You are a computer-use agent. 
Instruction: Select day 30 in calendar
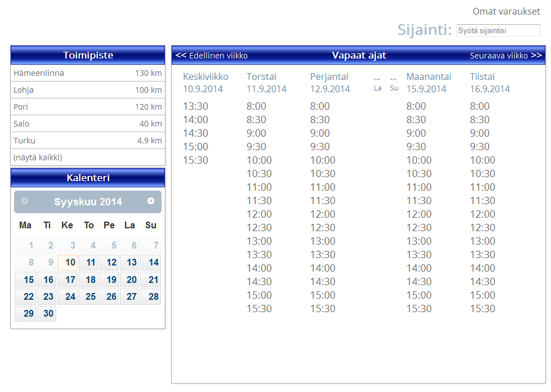[x=48, y=314]
